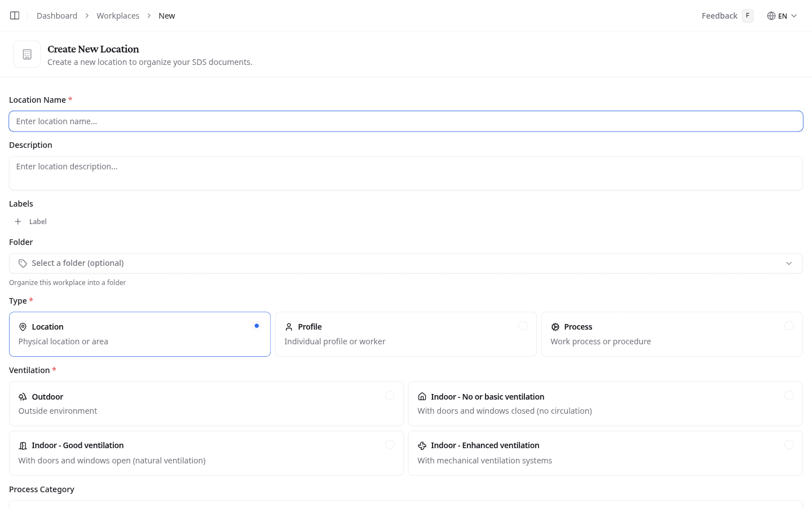Viewport: 812px width, 508px height.
Task: Go to Workplaces in the breadcrumb
Action: click(x=118, y=15)
